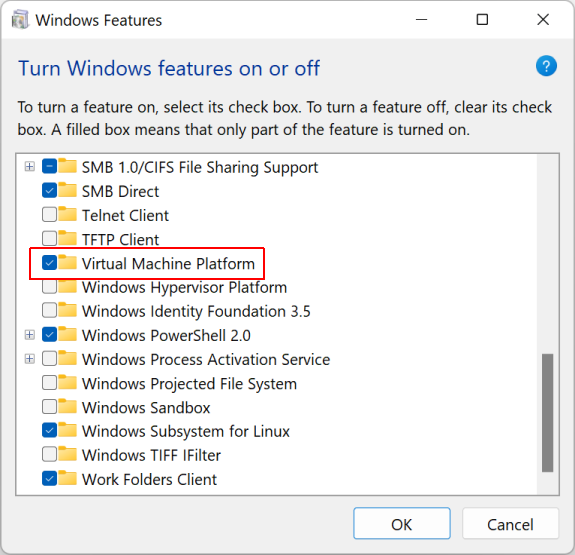Expand the Windows PowerShell 2.0 tree node
Image resolution: width=575 pixels, height=555 pixels.
tap(30, 335)
